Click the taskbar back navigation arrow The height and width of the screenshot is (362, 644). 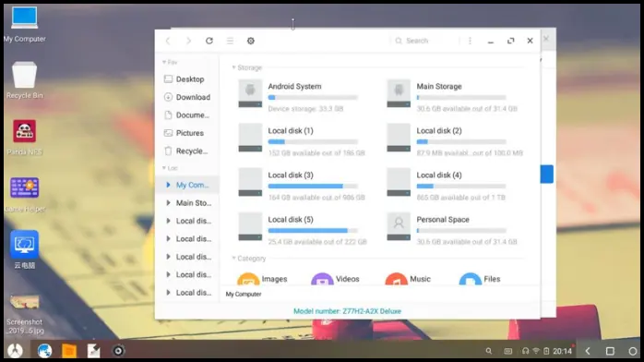[x=588, y=351]
